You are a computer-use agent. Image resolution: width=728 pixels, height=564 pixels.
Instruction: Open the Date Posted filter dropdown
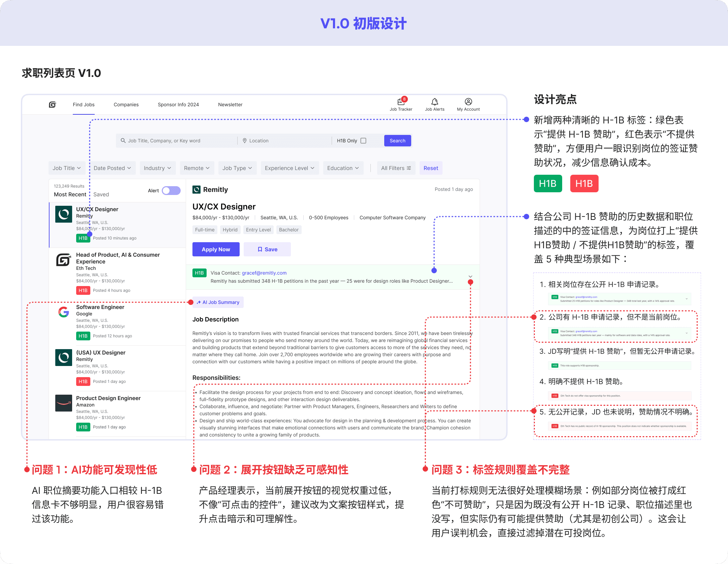click(112, 168)
